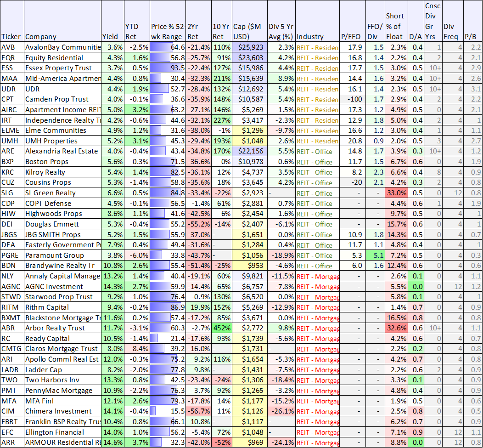483x448 pixels.
Task: Select the -8.4% YTD return for CMTG
Action: 137,349
